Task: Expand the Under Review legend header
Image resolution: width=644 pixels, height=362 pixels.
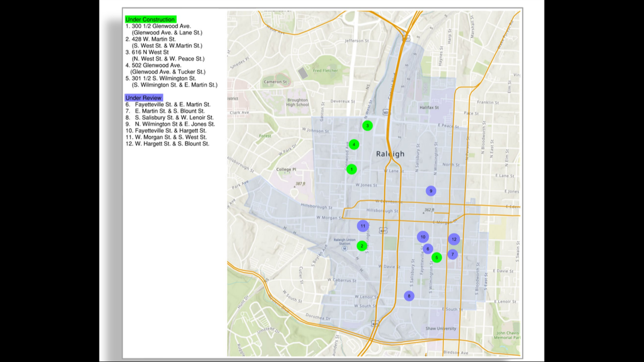Action: point(143,97)
